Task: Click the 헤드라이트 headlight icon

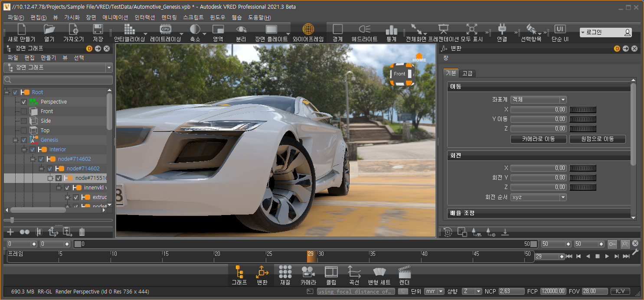Action: tap(364, 29)
